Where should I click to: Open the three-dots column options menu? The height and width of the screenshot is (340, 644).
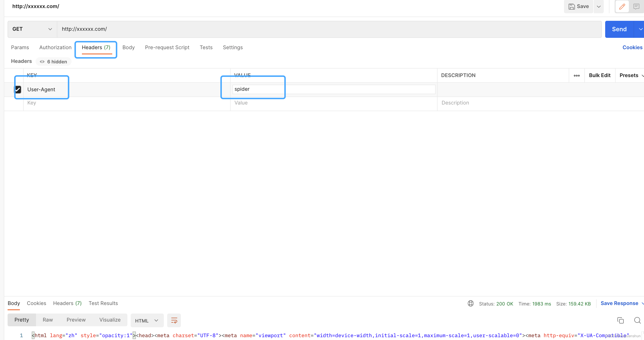tap(577, 75)
